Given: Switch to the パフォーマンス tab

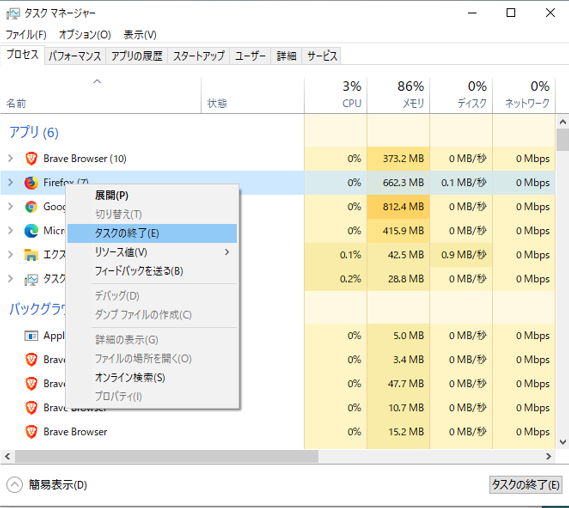Looking at the screenshot, I should point(75,56).
